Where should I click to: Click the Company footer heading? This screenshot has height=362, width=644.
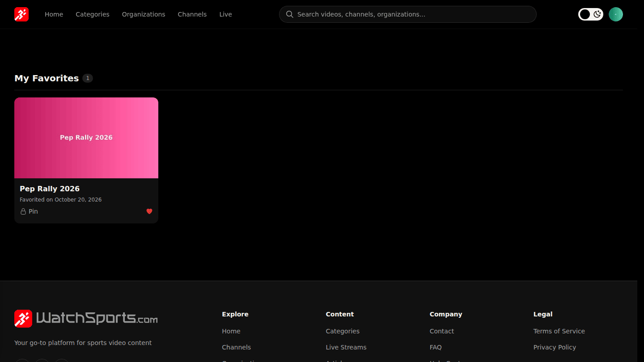[446, 314]
